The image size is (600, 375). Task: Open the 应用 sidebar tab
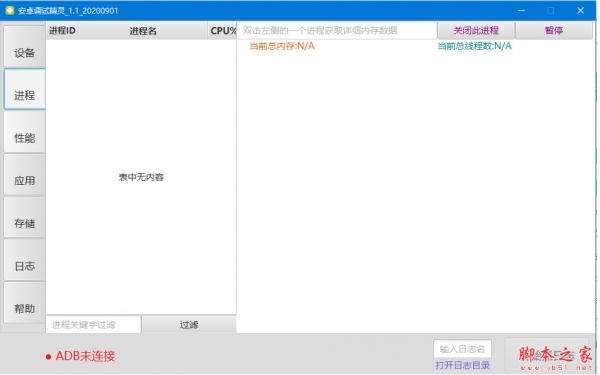coord(24,175)
